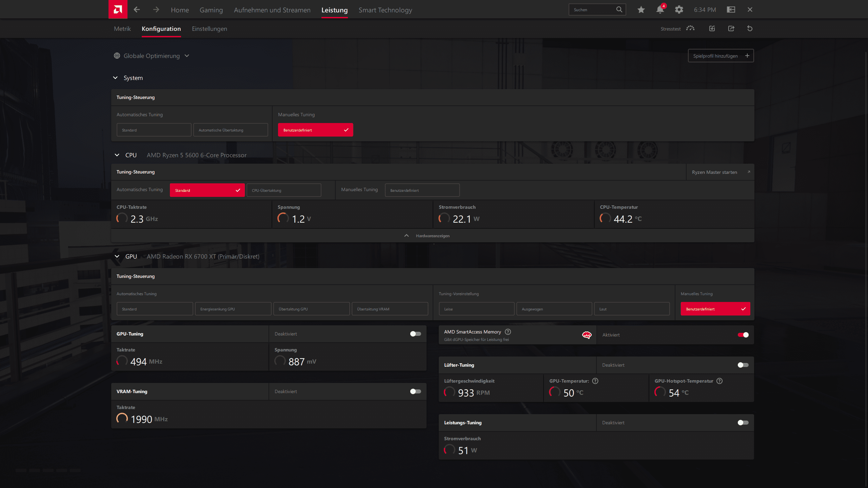Choose Ausgewogen tuning preset

click(x=554, y=309)
